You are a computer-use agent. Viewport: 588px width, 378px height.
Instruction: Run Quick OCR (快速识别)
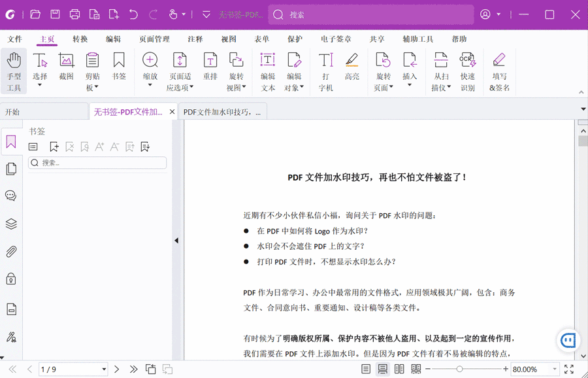tap(467, 72)
